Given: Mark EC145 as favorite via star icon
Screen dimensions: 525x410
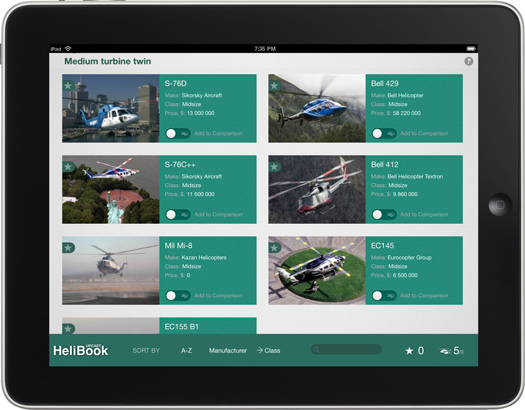Looking at the screenshot, I should pos(275,248).
